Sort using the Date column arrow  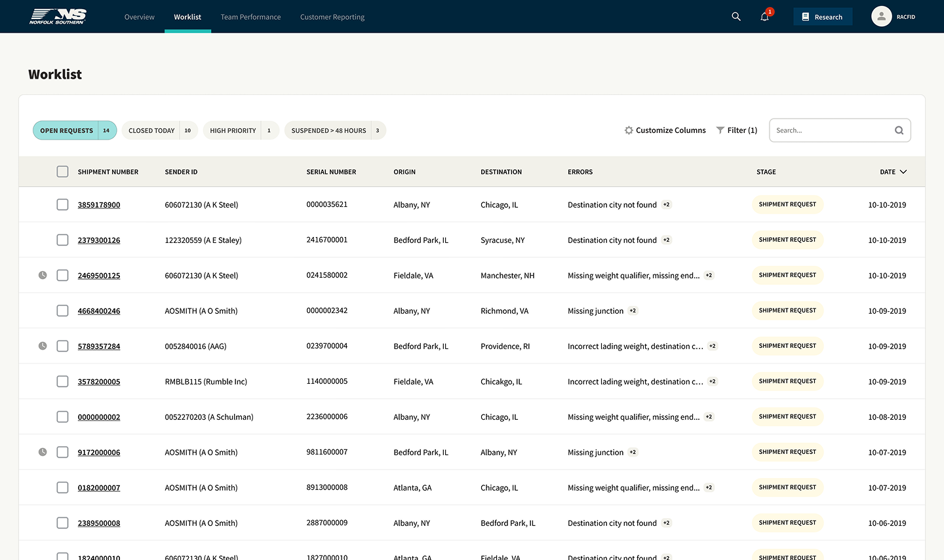903,172
